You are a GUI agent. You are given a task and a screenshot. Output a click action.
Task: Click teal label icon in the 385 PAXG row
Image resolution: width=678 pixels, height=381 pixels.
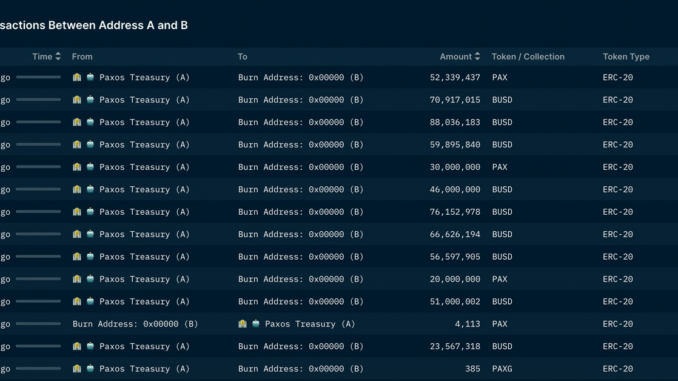90,369
